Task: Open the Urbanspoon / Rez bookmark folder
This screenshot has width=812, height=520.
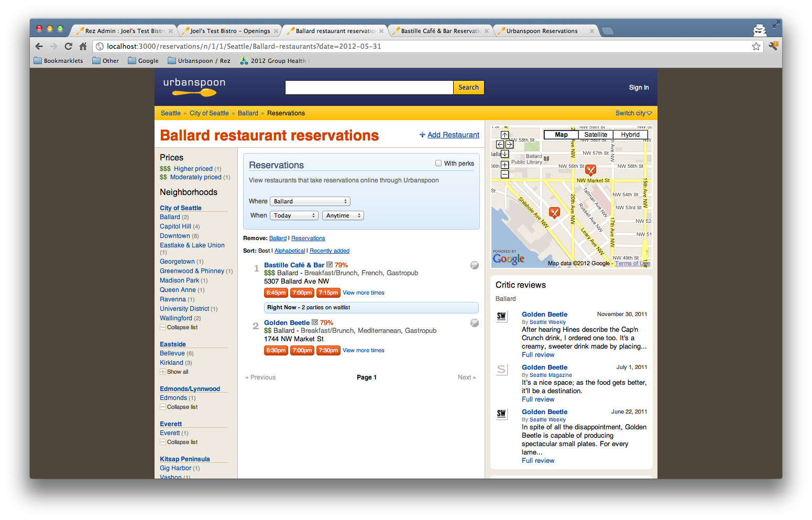Action: (199, 61)
